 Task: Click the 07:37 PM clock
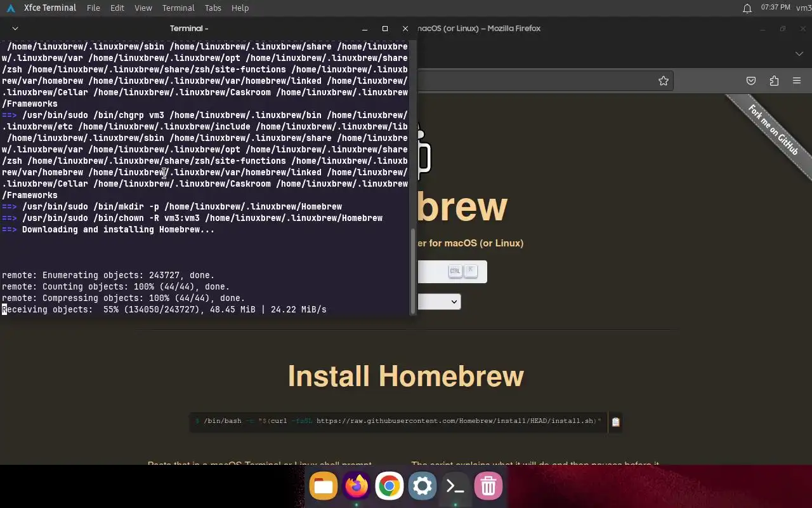[775, 8]
